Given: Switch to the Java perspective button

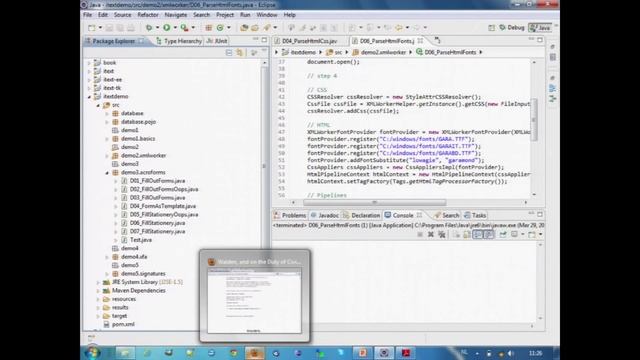Looking at the screenshot, I should pos(540,28).
